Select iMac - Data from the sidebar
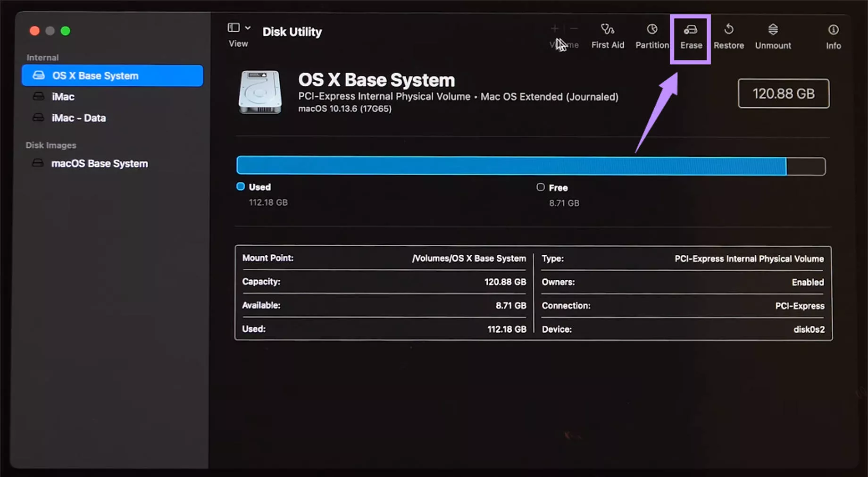The height and width of the screenshot is (477, 868). 79,118
